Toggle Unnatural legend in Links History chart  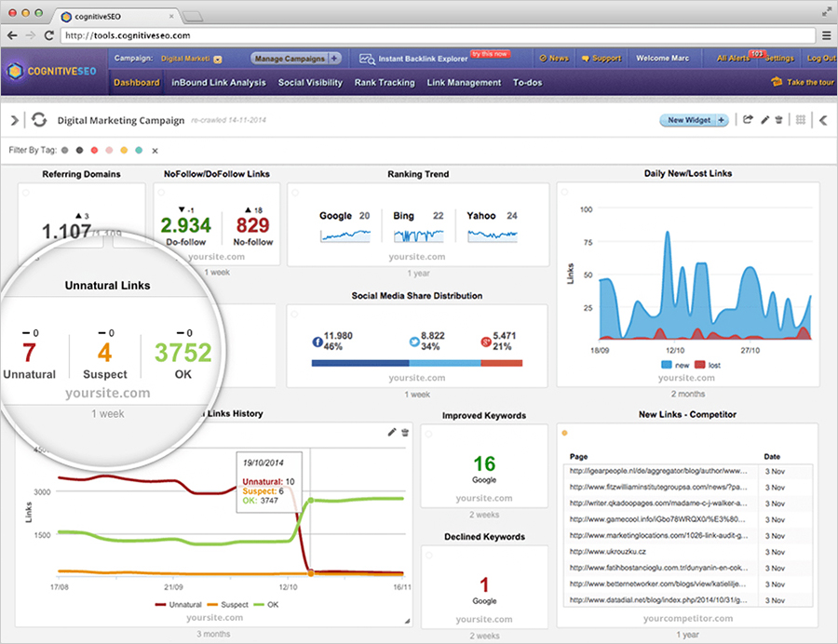178,605
